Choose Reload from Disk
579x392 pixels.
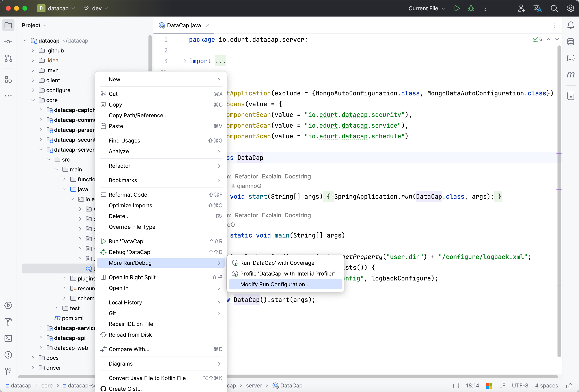tap(161, 335)
